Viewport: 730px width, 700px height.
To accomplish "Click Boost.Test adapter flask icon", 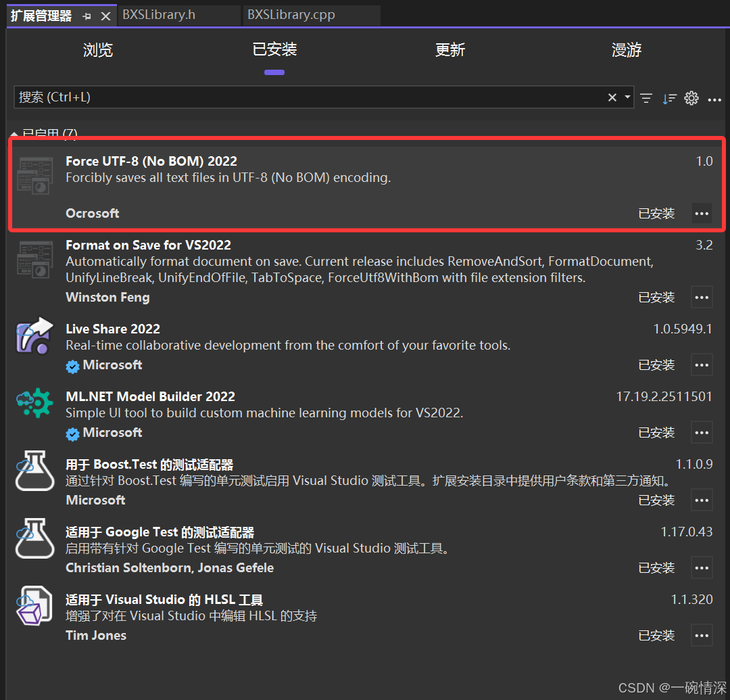I will coord(35,471).
